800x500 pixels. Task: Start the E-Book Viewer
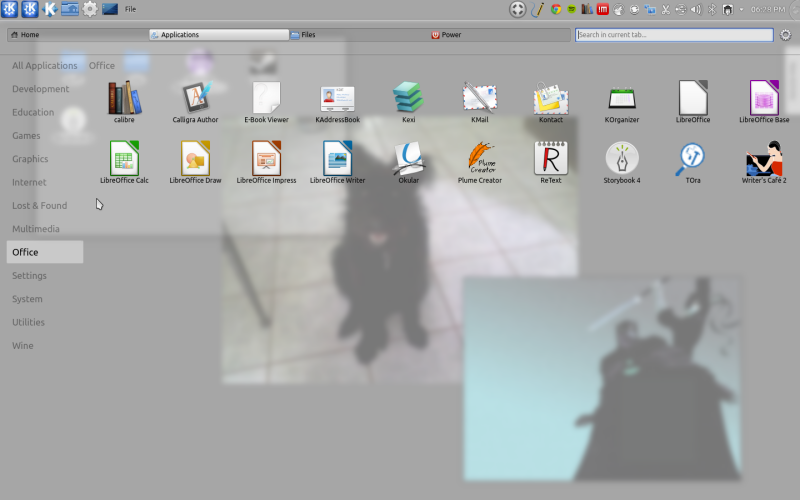point(266,102)
